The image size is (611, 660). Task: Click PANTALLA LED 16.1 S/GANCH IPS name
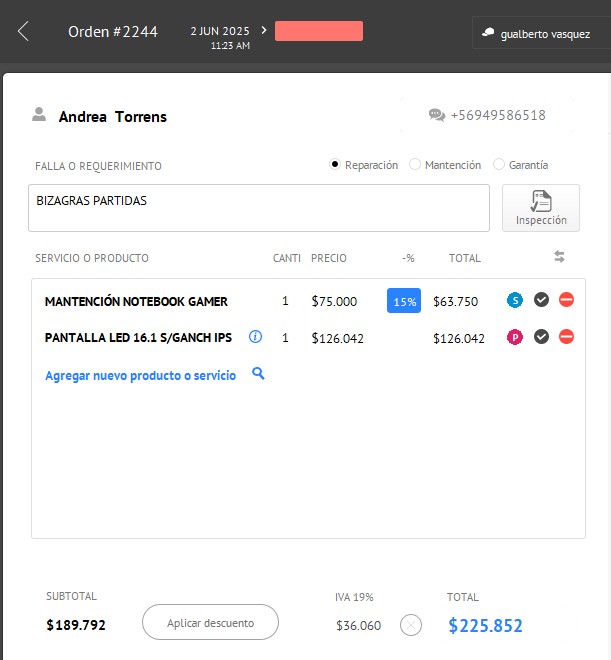pos(138,338)
